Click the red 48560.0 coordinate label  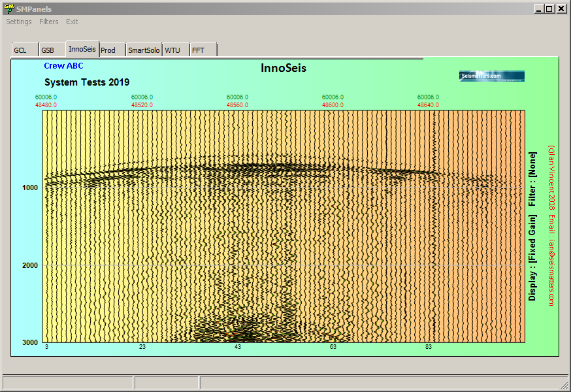[x=237, y=105]
